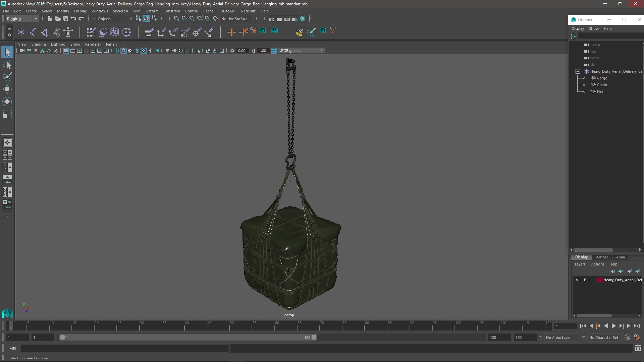Toggle auto keyframe button

[627, 338]
